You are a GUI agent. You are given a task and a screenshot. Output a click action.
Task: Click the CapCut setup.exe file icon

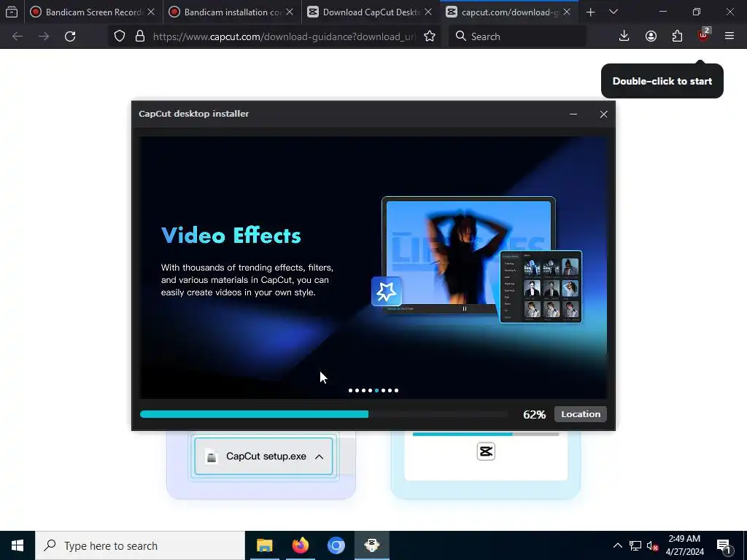[212, 456]
